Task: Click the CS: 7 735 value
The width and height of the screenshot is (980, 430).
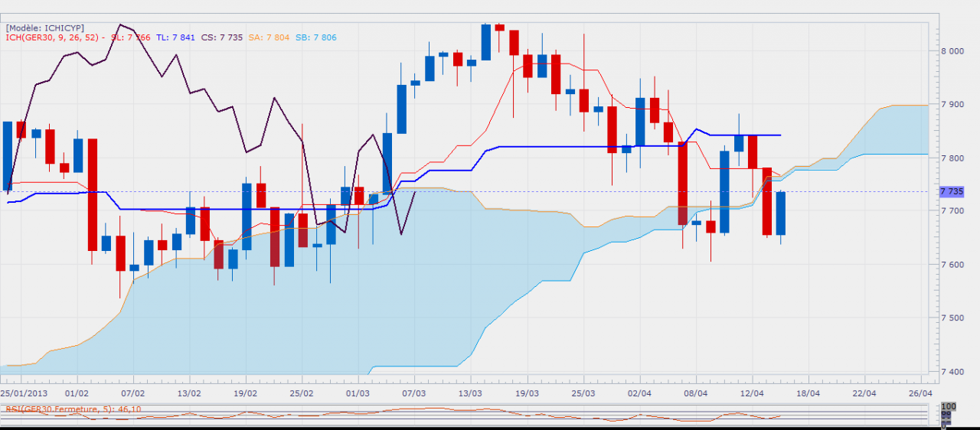Action: click(x=221, y=37)
